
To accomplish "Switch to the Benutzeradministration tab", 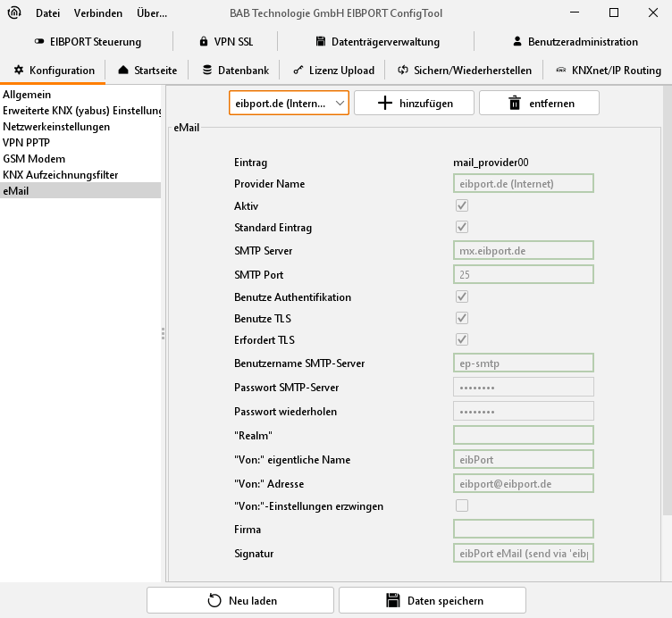I will (x=575, y=42).
